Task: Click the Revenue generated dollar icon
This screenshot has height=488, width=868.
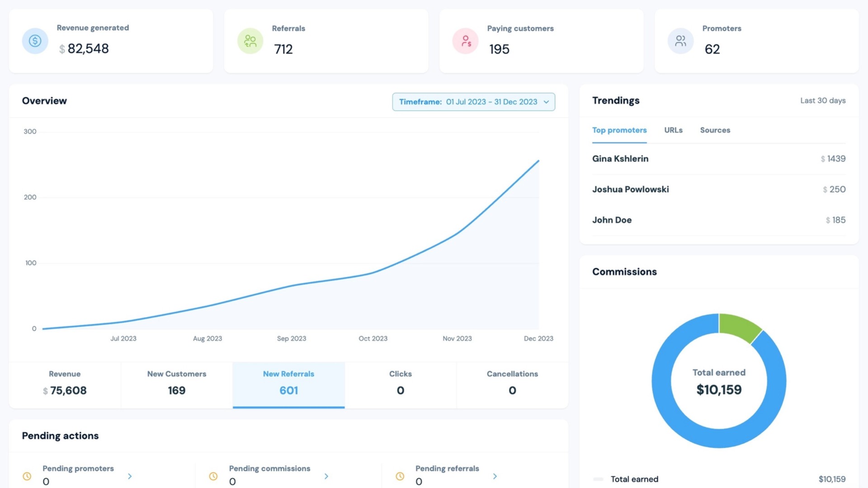Action: 35,41
